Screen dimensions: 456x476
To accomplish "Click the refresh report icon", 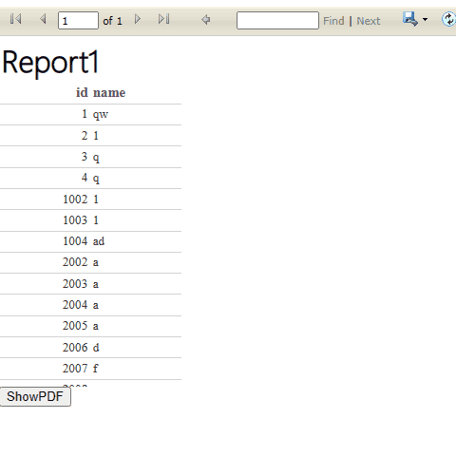I will (449, 19).
